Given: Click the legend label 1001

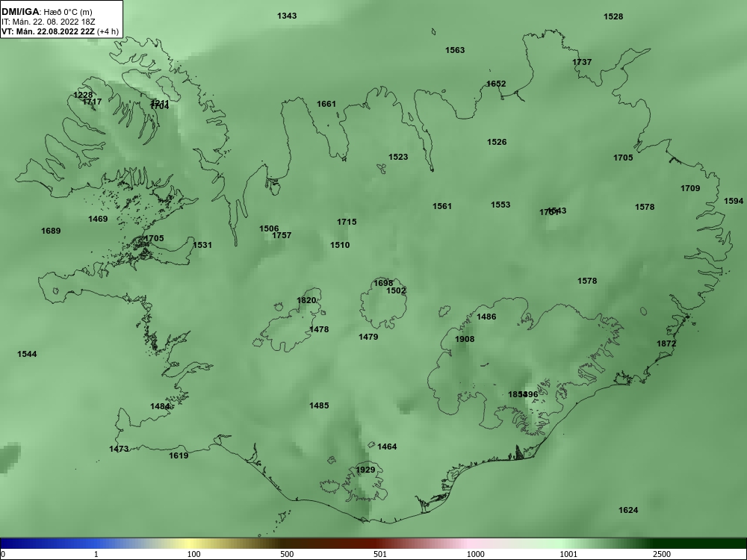Looking at the screenshot, I should pos(568,554).
